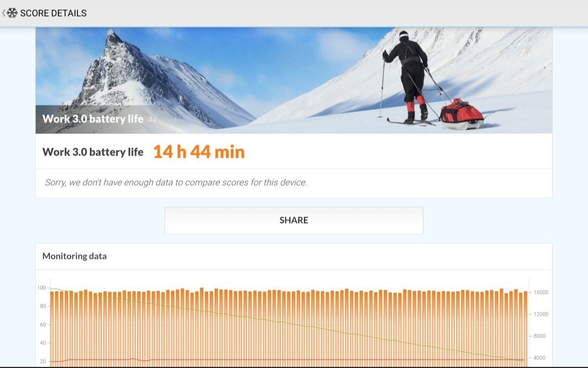Click the PCMark snowflake logo icon

pyautogui.click(x=12, y=13)
